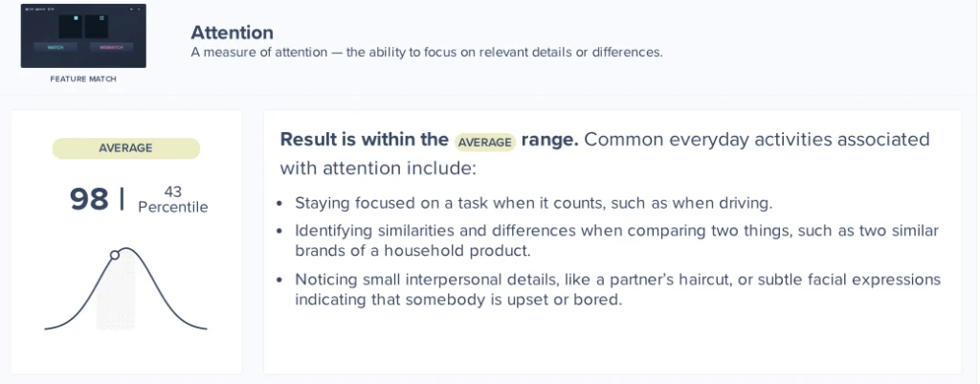
Task: Click the attention measure description text
Action: [426, 53]
